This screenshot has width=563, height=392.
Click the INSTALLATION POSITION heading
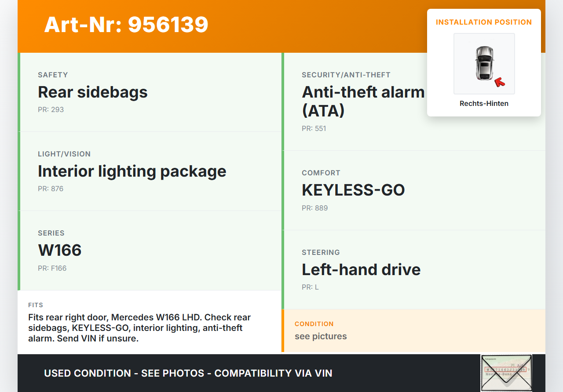click(x=484, y=22)
